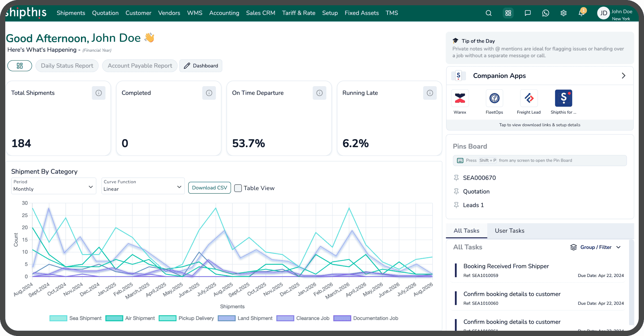Open the Freight Lead app icon
644x336 pixels.
click(529, 102)
